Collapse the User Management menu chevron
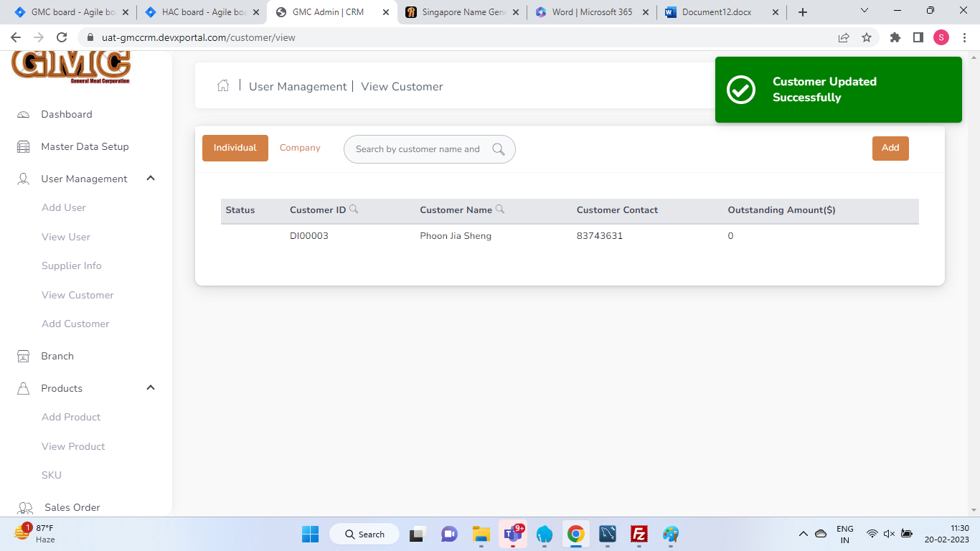Screen dimensions: 980x551 coord(151,179)
